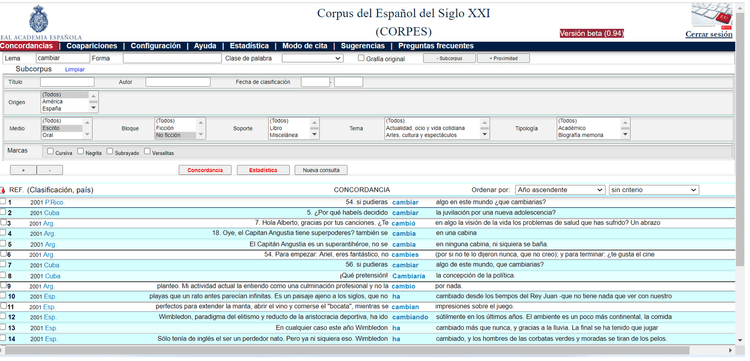The image size is (750, 361).
Task: Click the Lema input field
Action: [62, 58]
